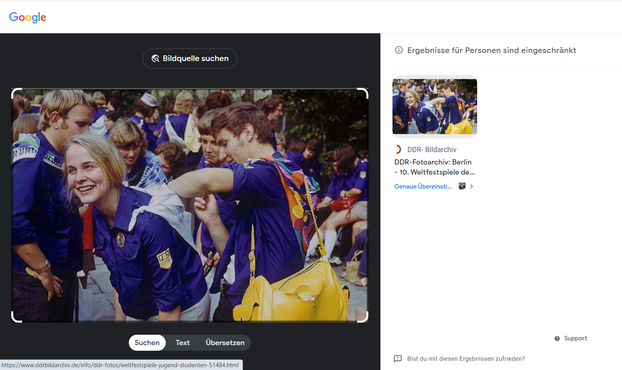Switch to the Übersetzen tab
The width and height of the screenshot is (622, 370).
point(225,343)
